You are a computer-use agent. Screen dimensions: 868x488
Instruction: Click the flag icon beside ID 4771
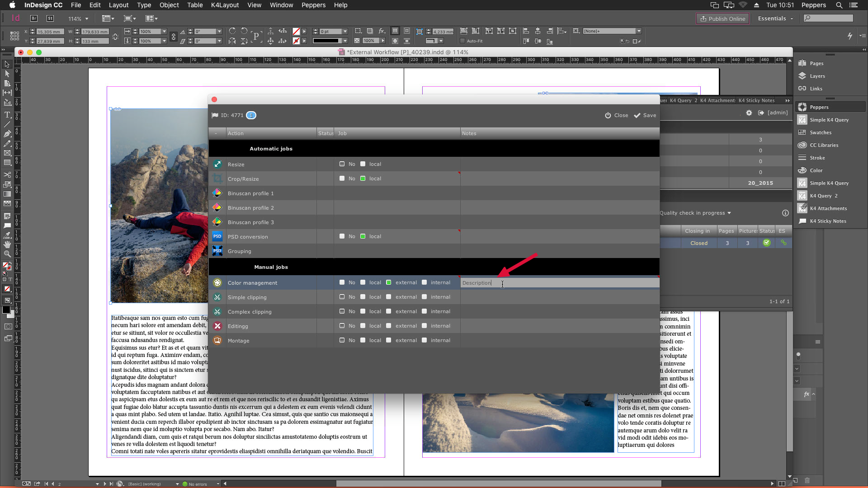(215, 115)
